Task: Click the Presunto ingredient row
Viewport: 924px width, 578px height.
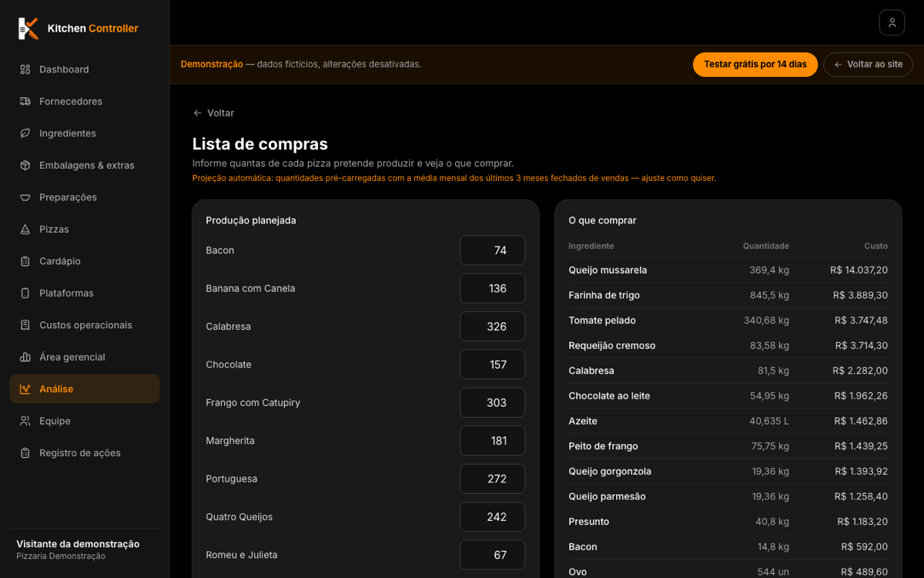Action: tap(728, 522)
